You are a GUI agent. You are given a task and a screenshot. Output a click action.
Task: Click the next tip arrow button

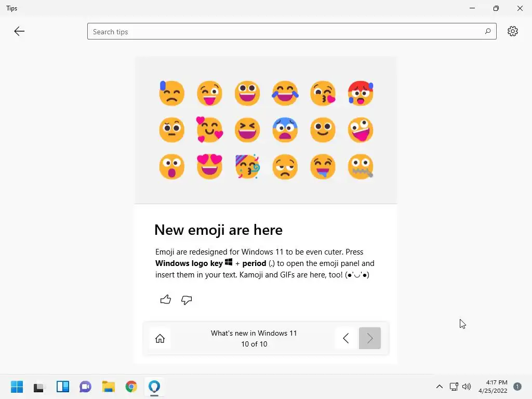coord(370,338)
